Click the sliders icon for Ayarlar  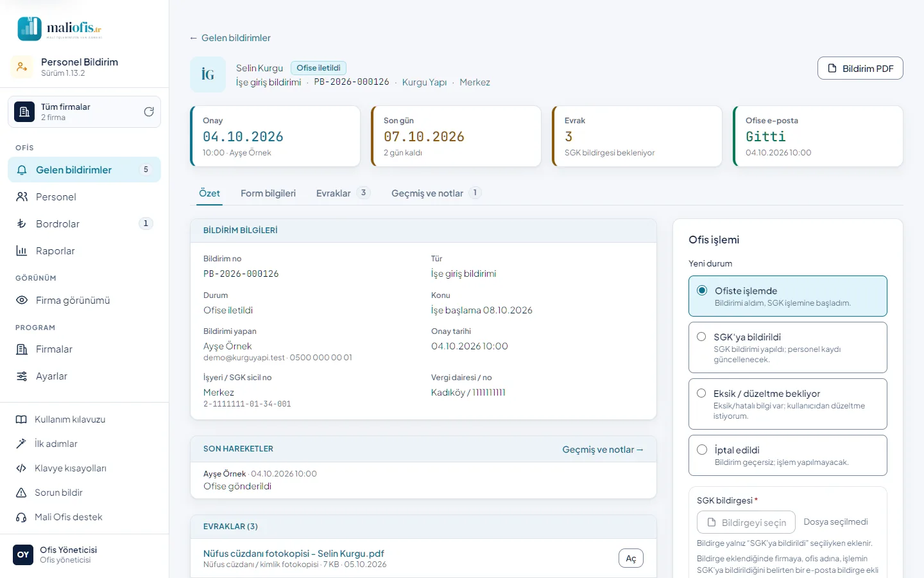point(22,376)
